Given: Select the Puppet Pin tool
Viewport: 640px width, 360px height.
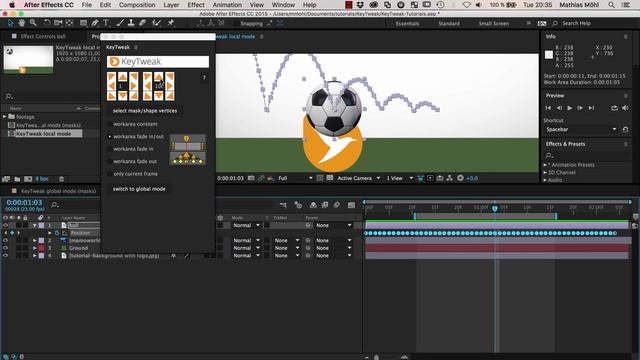Looking at the screenshot, I should pyautogui.click(x=171, y=23).
